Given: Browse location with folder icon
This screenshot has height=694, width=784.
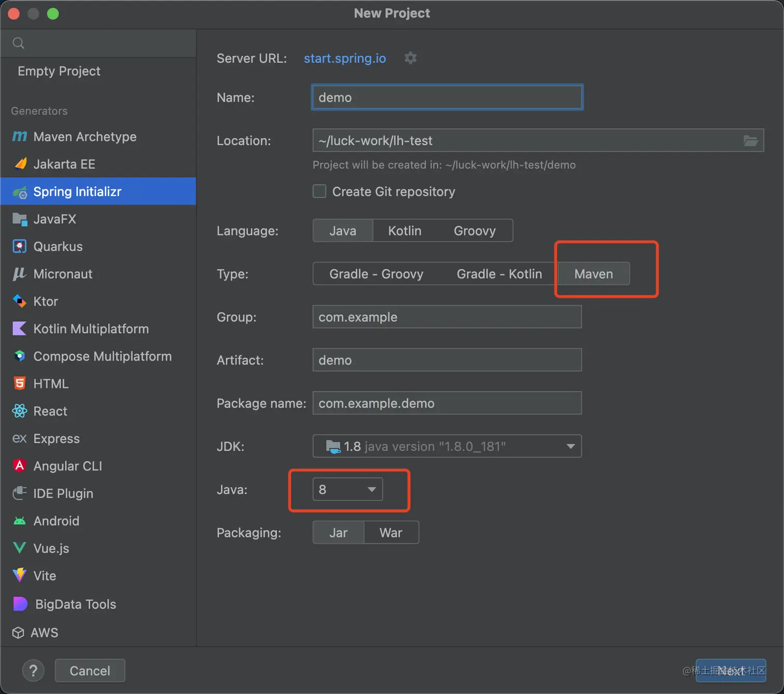Looking at the screenshot, I should 750,141.
